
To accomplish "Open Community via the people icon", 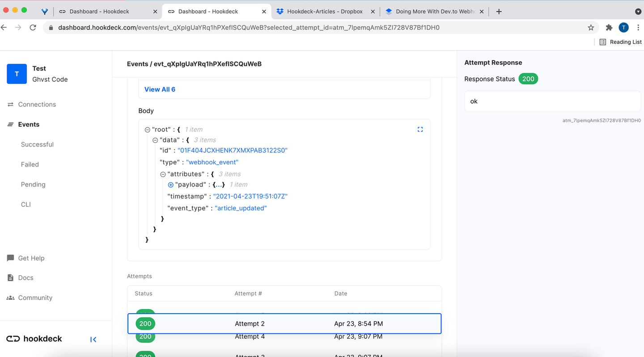I will (10, 298).
